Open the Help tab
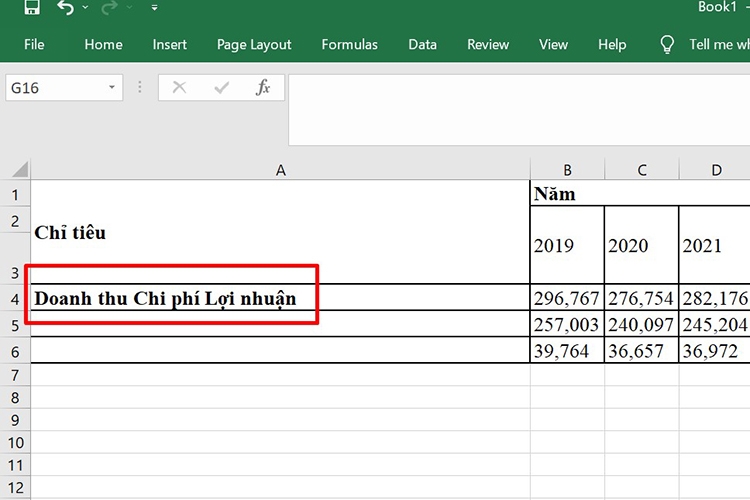The image size is (750, 500). coord(612,44)
